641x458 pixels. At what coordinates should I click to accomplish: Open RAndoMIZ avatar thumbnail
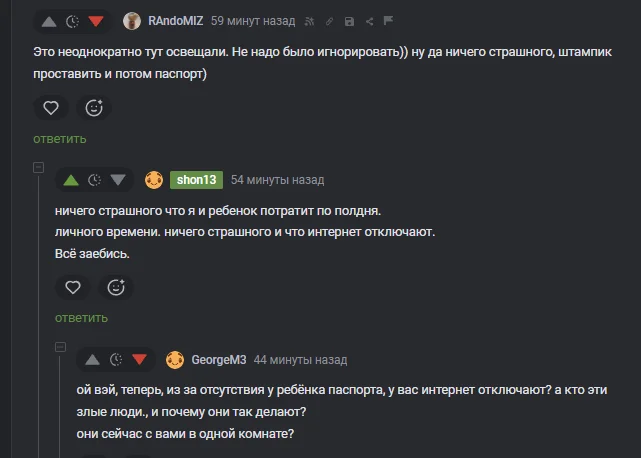coord(132,21)
